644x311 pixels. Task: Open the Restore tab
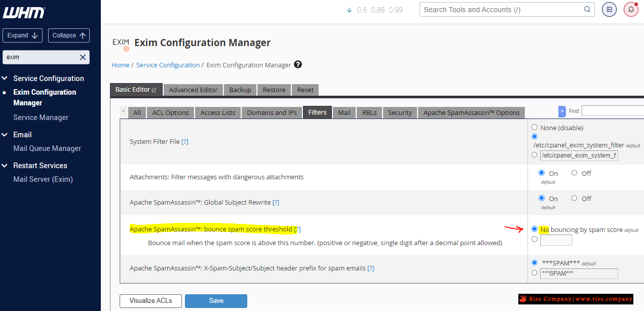pos(274,90)
